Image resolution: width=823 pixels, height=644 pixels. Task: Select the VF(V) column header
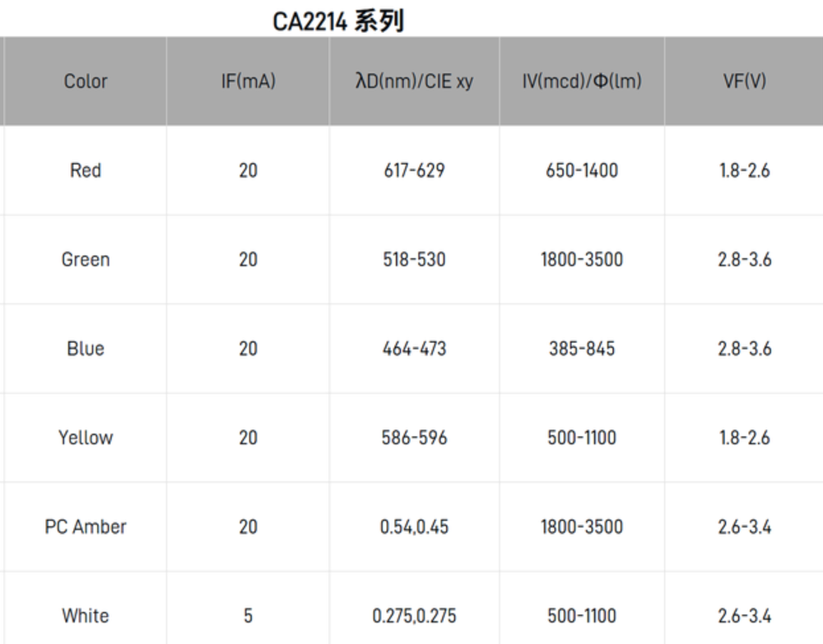click(x=744, y=81)
